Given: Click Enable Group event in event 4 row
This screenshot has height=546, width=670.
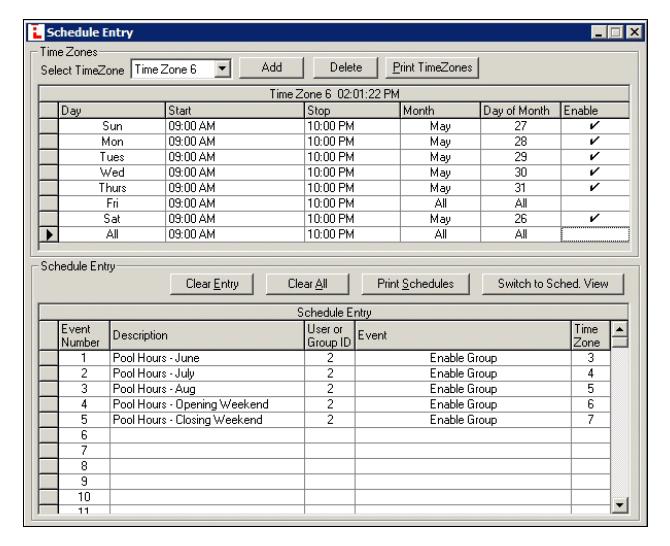Looking at the screenshot, I should 463,404.
